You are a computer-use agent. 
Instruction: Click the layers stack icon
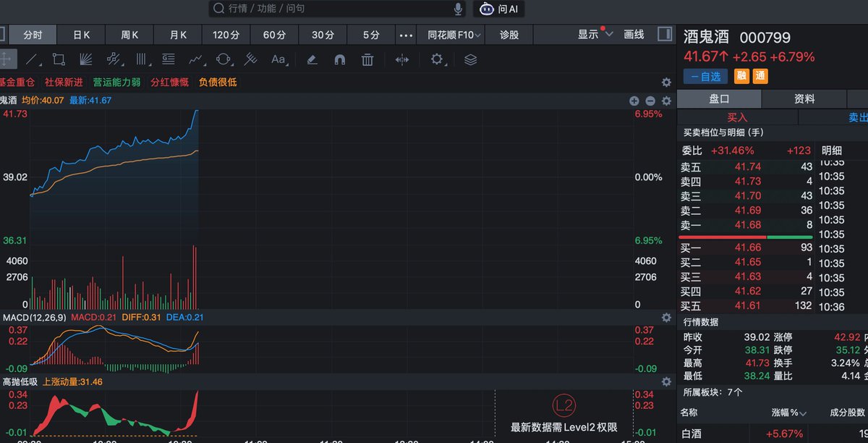(471, 59)
